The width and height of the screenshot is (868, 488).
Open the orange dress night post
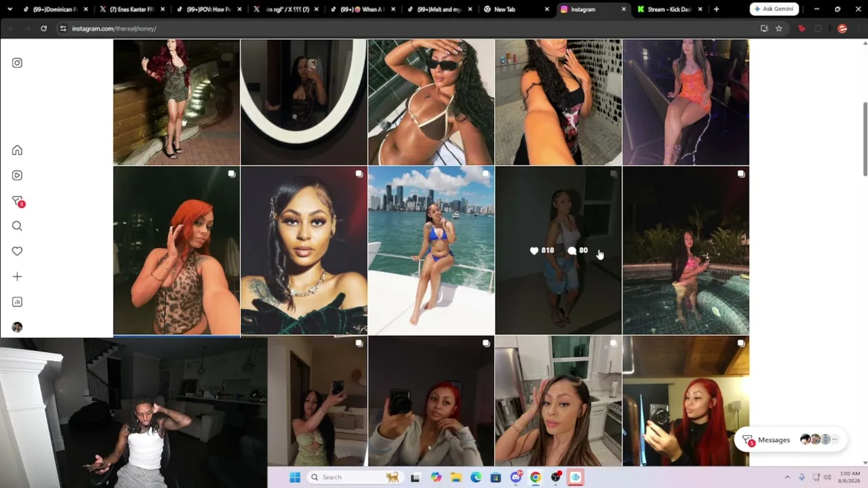coord(686,102)
